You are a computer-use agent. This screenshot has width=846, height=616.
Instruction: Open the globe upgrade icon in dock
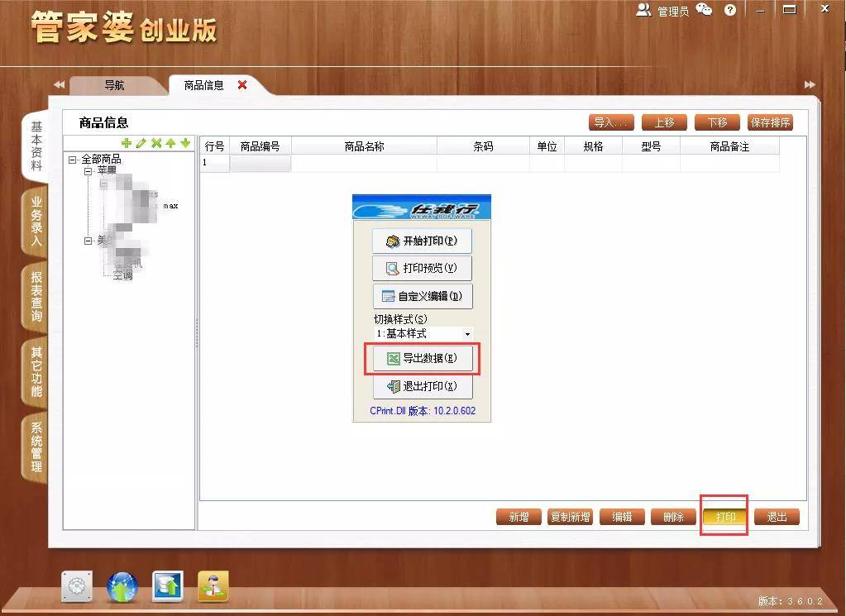click(x=122, y=587)
